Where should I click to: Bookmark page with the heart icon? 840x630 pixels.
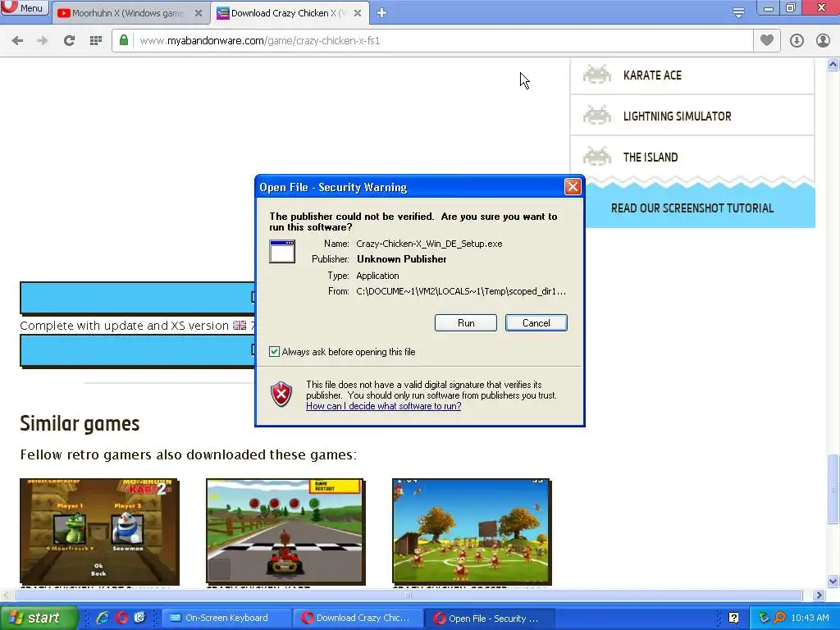tap(767, 40)
